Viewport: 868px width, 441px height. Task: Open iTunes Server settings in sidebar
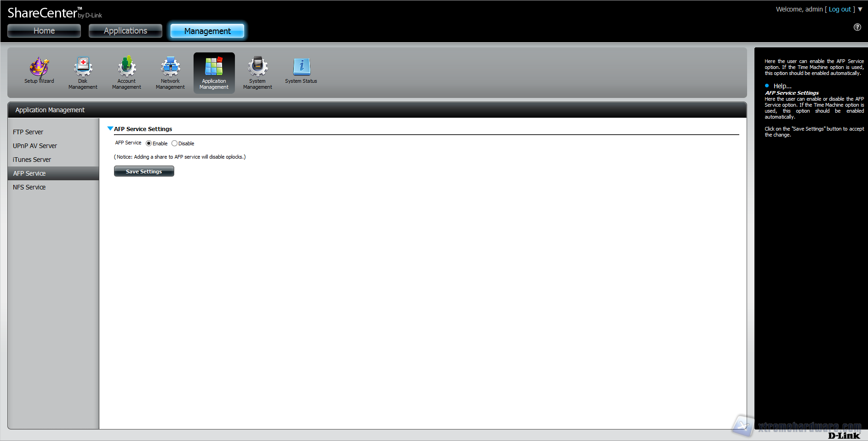pyautogui.click(x=32, y=160)
